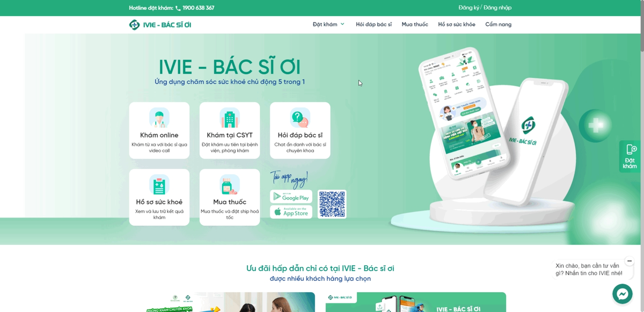Image resolution: width=644 pixels, height=312 pixels.
Task: Select Hồ sơ sức khoẻ card title
Action: tap(159, 202)
